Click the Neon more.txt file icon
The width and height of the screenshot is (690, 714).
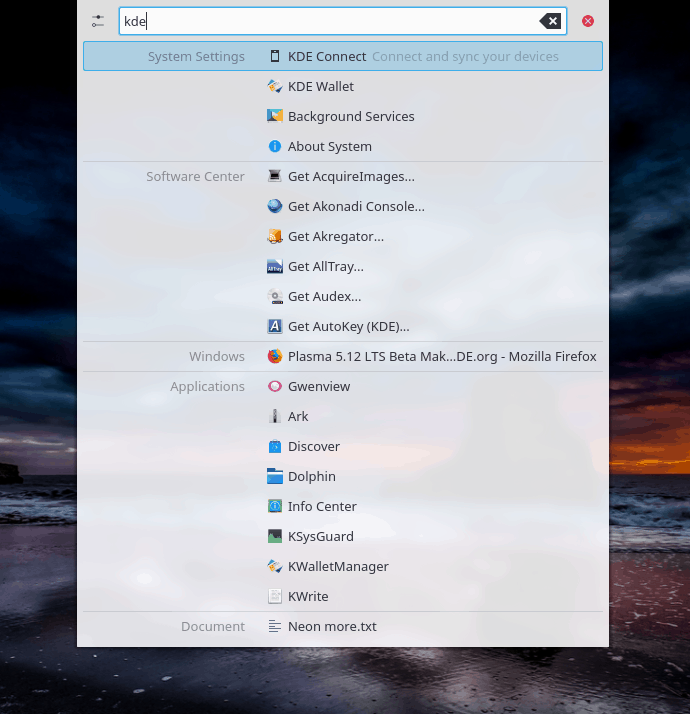pos(275,627)
